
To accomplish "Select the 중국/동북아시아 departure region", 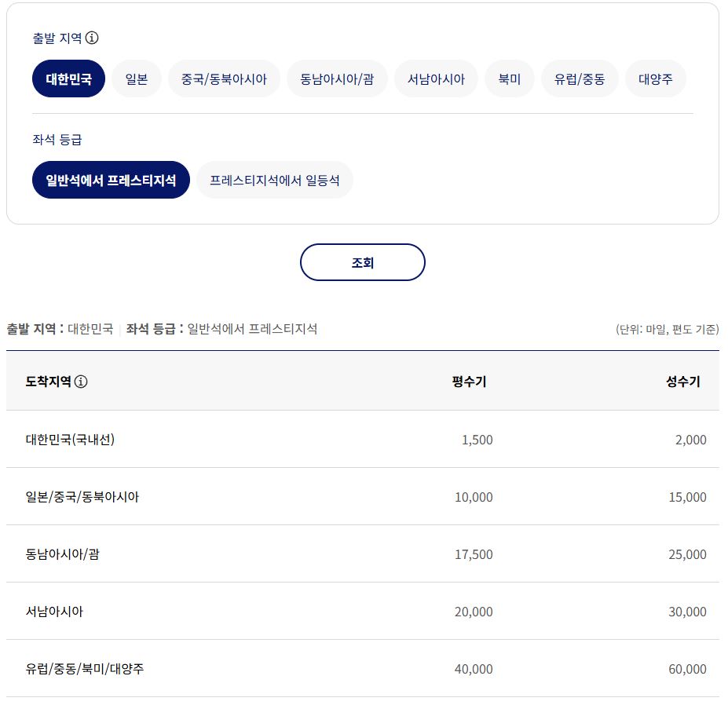I will [225, 79].
